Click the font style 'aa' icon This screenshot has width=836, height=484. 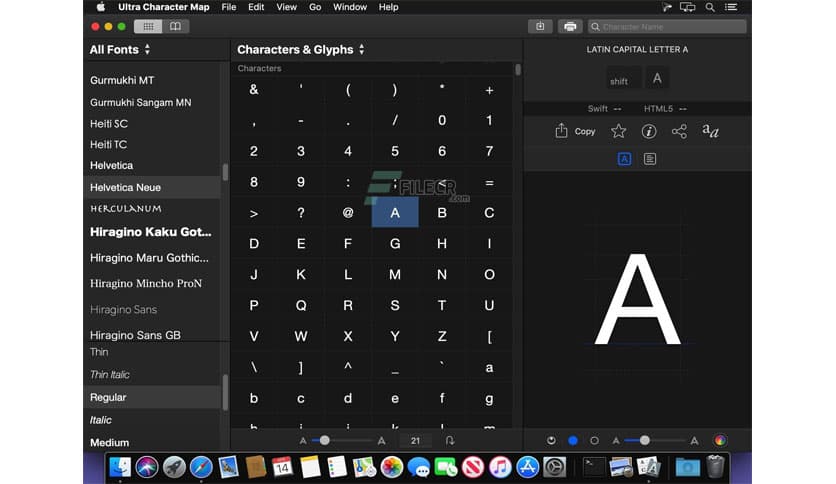710,131
